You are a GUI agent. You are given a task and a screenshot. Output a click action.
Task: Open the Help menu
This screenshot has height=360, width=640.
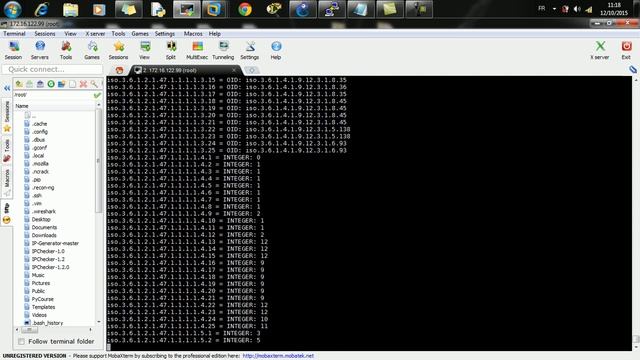215,33
